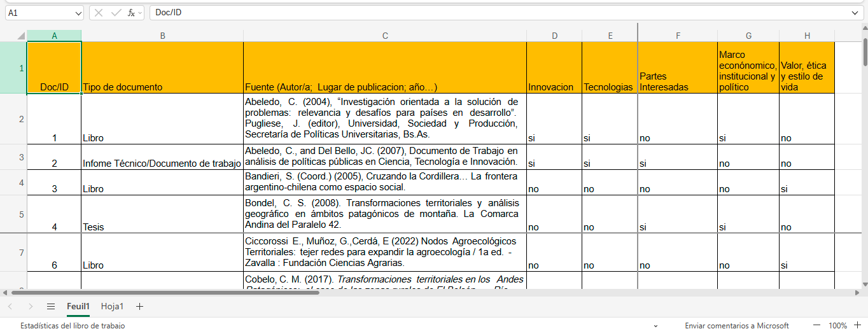Click Doc/ID cell with value 6
The image size is (868, 329).
point(54,253)
